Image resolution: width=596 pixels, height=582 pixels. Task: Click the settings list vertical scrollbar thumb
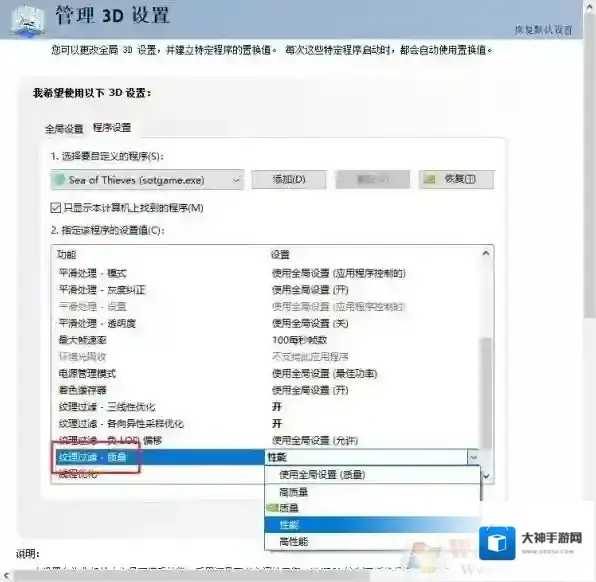486,392
